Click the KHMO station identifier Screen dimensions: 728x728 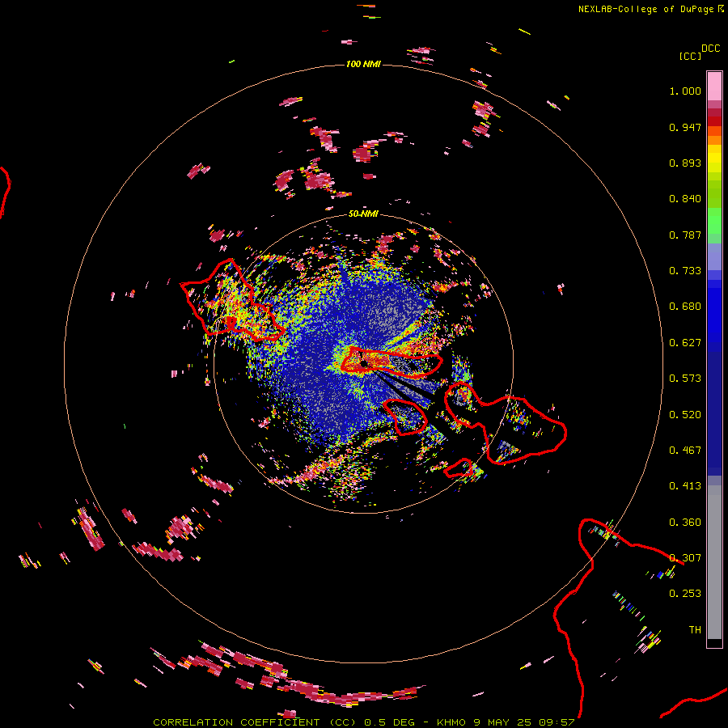451,722
